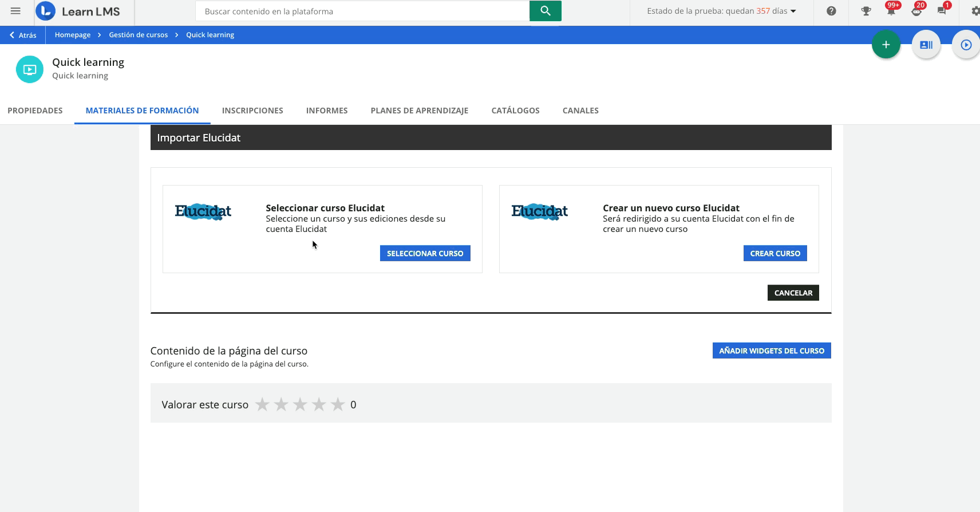
Task: Open the Catálogos tab
Action: click(515, 111)
